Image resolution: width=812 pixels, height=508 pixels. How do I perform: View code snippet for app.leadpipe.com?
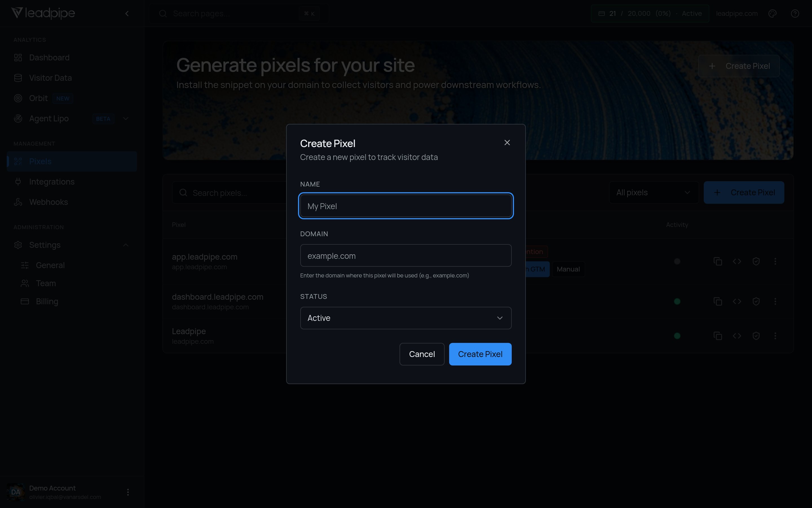pyautogui.click(x=737, y=261)
